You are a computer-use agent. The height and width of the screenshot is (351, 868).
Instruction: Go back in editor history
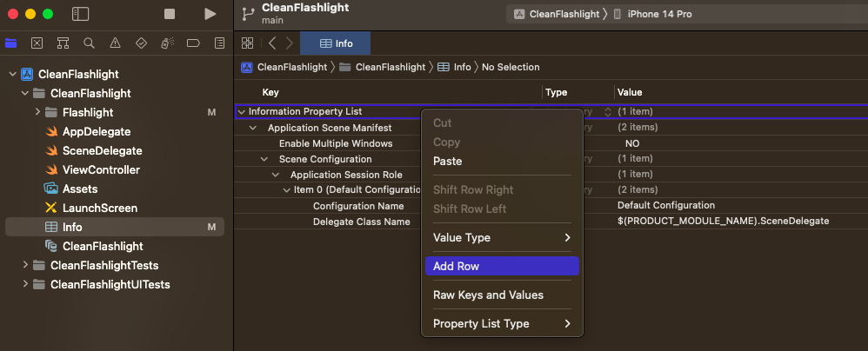pyautogui.click(x=272, y=43)
